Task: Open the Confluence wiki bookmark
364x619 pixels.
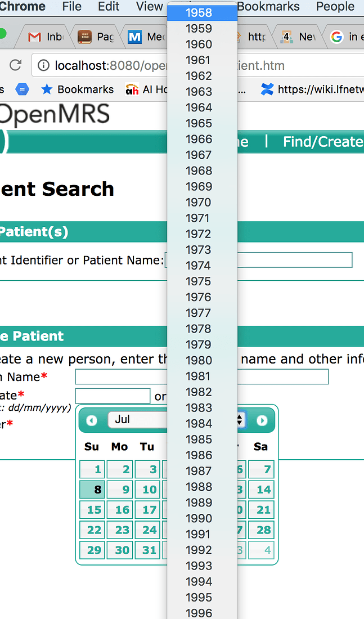Action: (312, 89)
